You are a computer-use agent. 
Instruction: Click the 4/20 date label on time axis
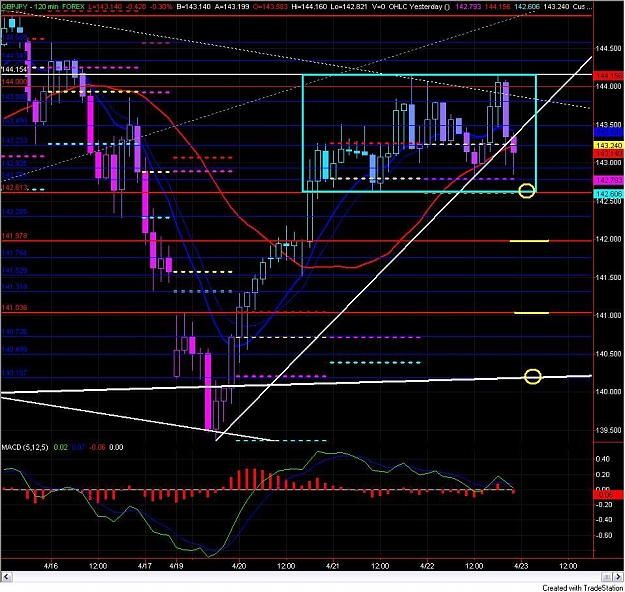click(239, 566)
